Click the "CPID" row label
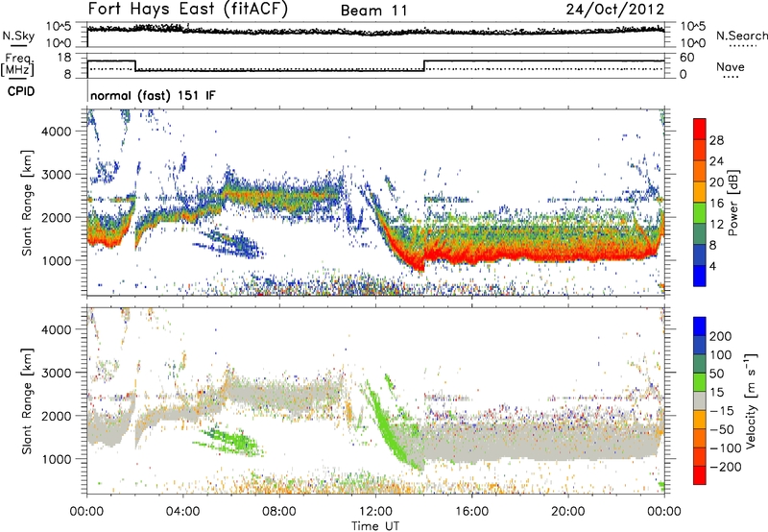 click(x=21, y=91)
